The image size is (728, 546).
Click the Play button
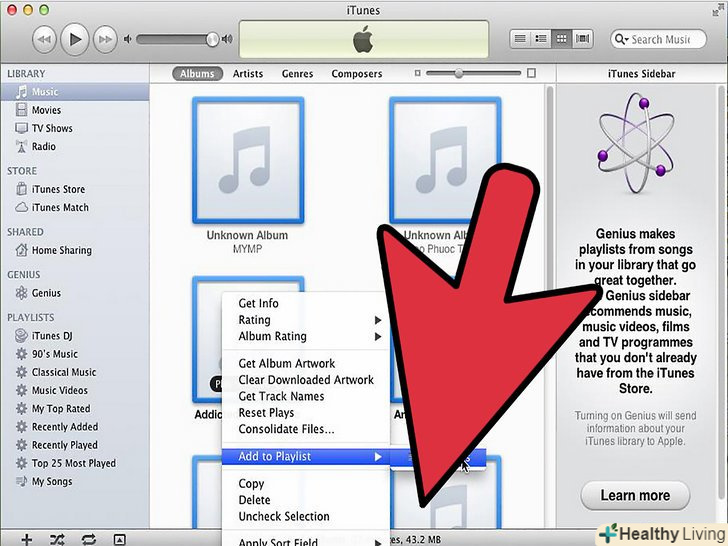pos(75,39)
